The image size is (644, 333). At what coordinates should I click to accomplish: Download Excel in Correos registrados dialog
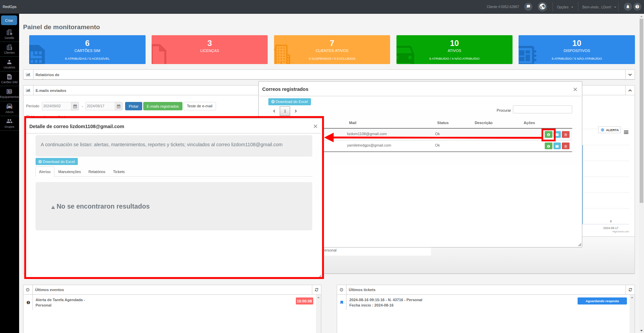[x=289, y=102]
